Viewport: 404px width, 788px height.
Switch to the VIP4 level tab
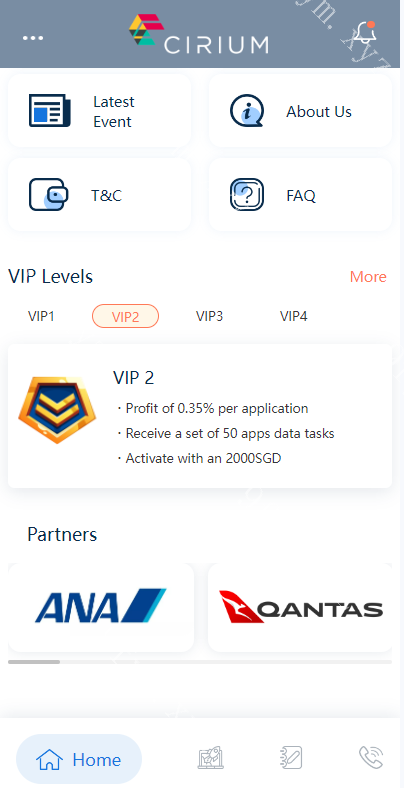[x=293, y=316]
